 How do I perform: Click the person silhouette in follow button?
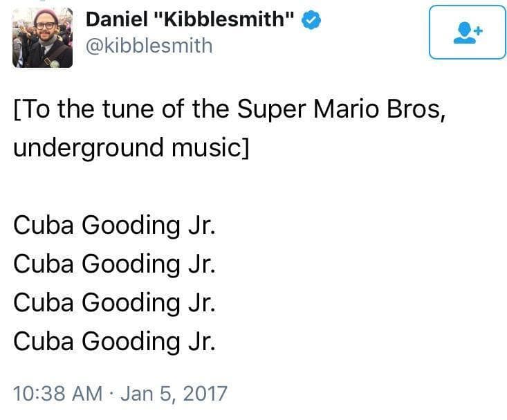[x=463, y=33]
